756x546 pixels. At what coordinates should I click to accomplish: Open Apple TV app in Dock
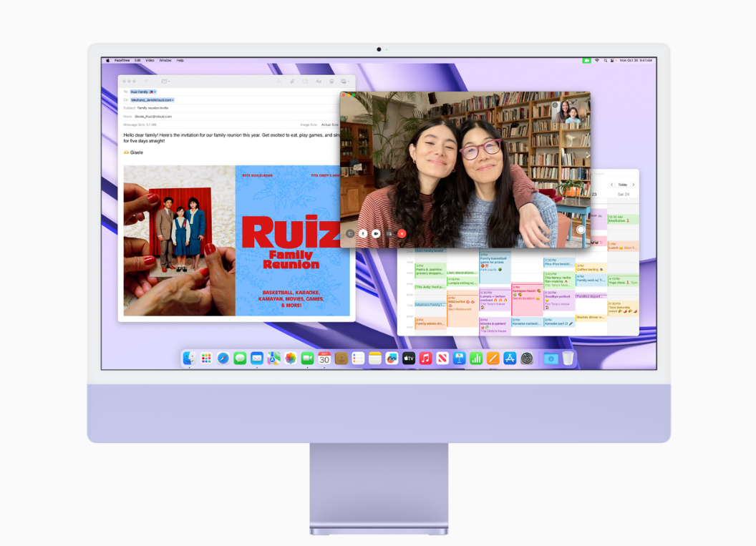click(x=409, y=358)
